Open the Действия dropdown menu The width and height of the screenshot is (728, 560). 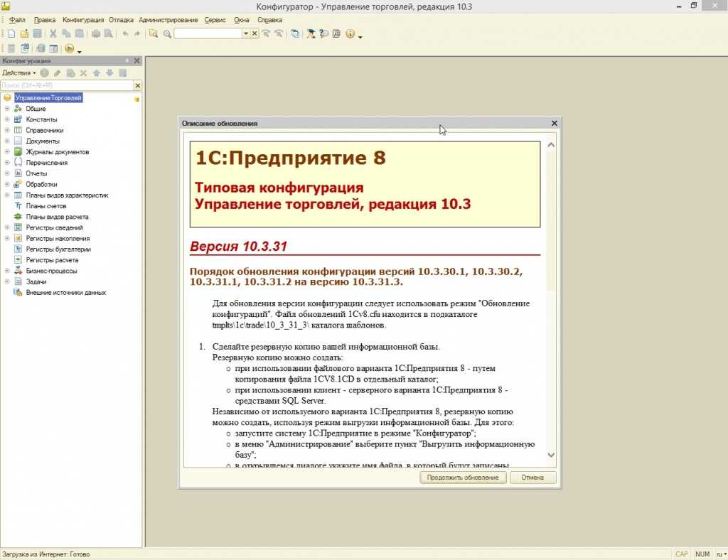(18, 72)
